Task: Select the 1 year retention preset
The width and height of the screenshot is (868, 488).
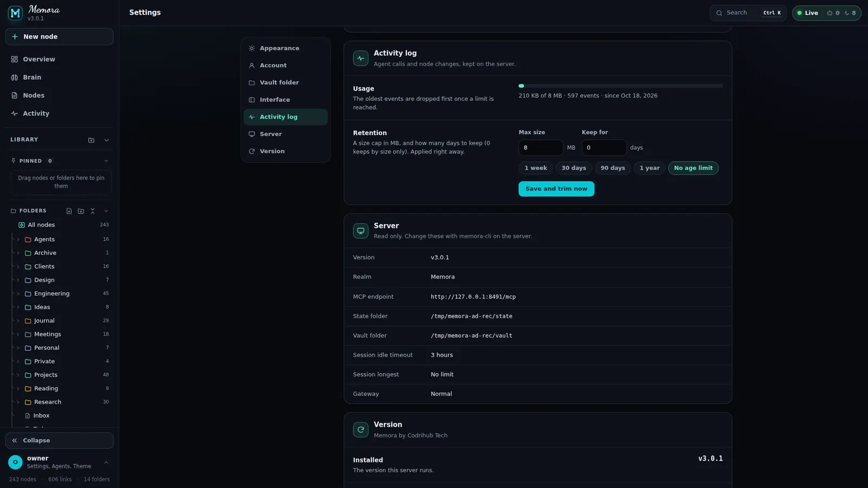Action: coord(649,168)
